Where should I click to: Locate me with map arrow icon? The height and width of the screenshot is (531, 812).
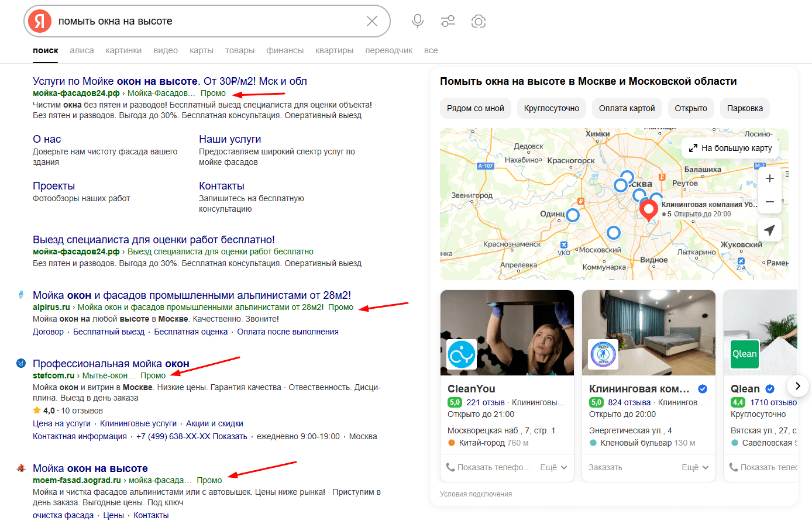[x=770, y=230]
